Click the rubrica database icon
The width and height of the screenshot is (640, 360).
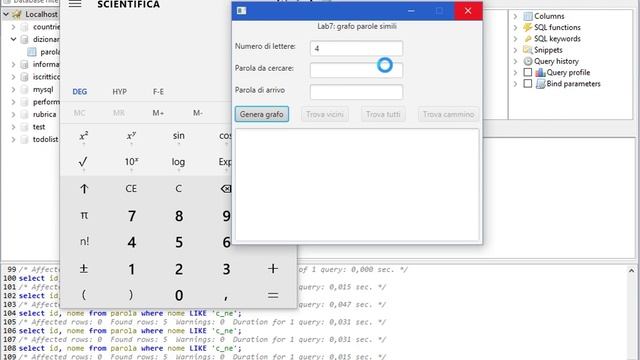[24, 114]
